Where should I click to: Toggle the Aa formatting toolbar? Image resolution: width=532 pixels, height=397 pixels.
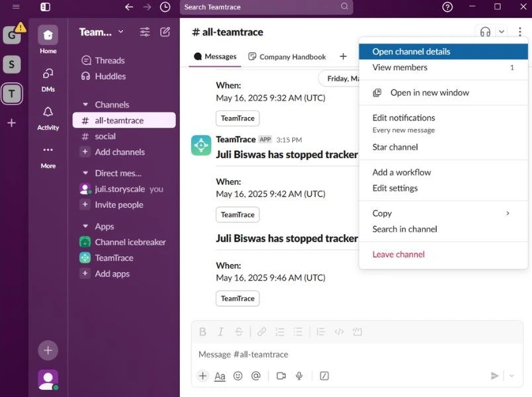point(220,376)
